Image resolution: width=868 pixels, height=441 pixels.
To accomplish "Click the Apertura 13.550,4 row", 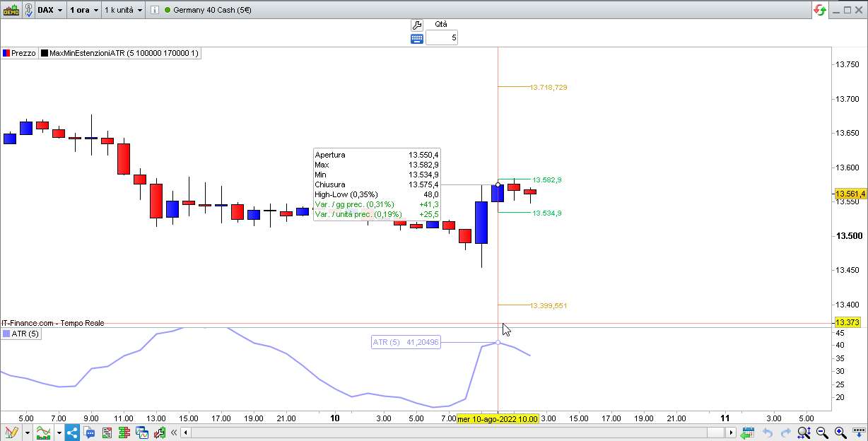I will click(x=377, y=155).
